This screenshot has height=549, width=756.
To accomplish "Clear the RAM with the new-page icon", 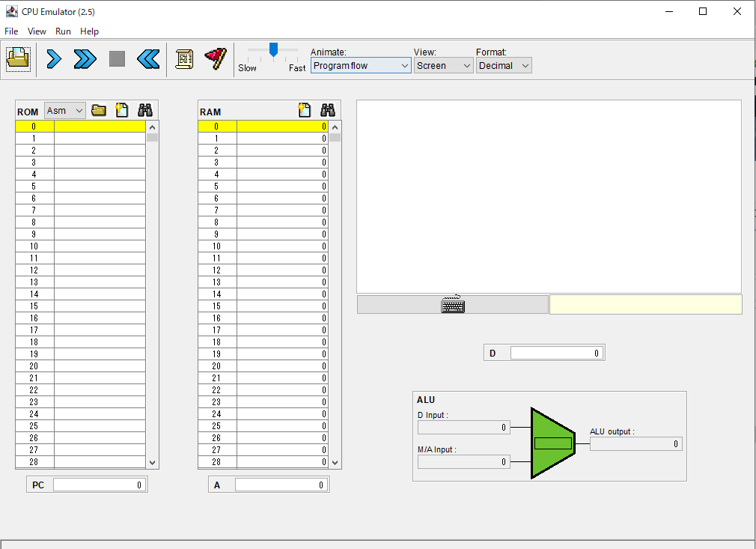I will coord(304,111).
